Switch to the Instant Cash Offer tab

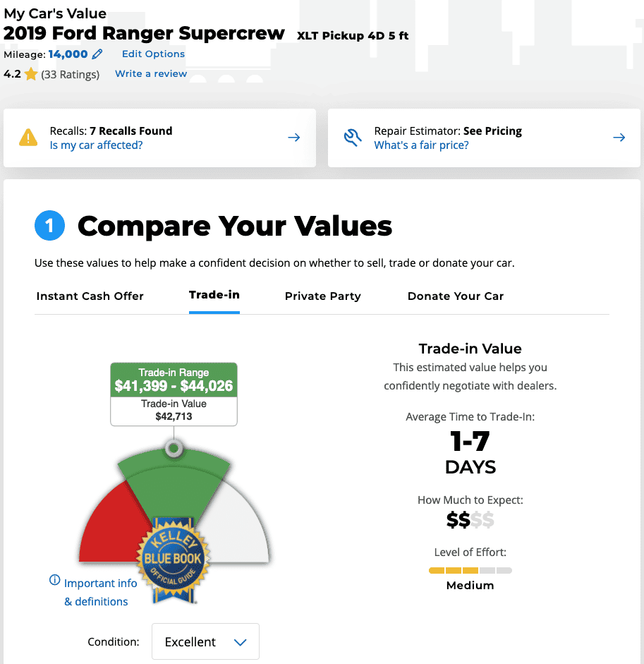[x=90, y=296]
